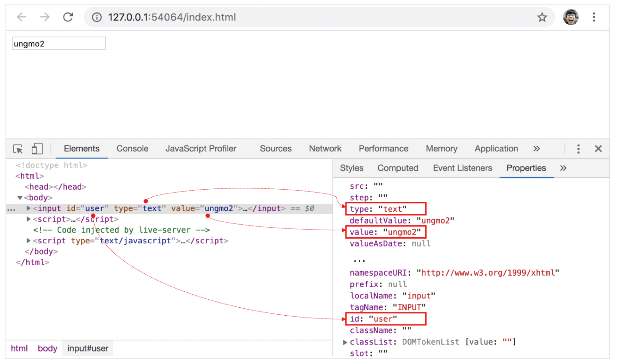Bookmark this page with the star icon
The width and height of the screenshot is (618, 364).
(542, 17)
